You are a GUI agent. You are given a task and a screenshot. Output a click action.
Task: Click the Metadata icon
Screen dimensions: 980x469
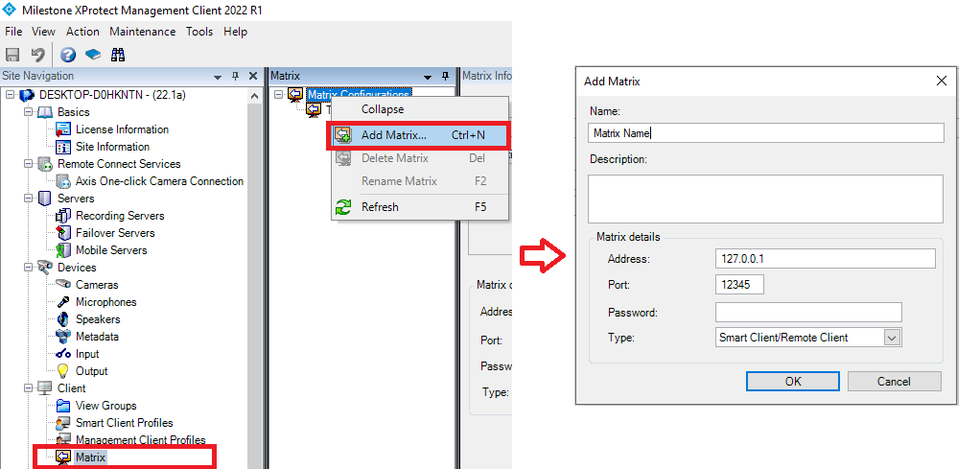pos(63,337)
